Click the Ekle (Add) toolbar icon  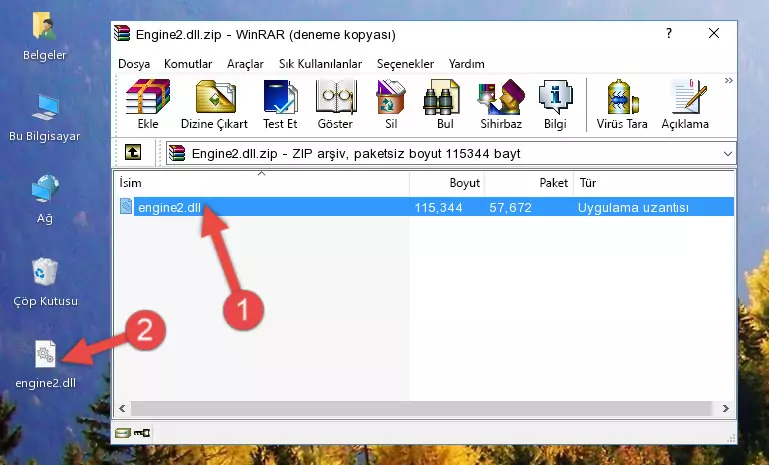148,104
